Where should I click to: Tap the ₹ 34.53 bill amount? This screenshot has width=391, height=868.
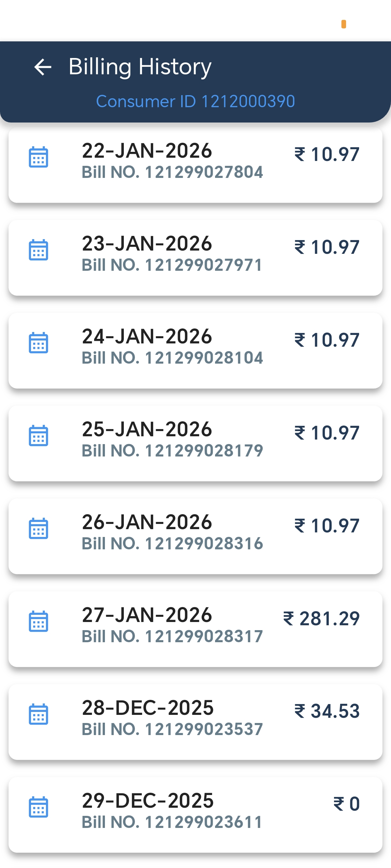point(327,711)
